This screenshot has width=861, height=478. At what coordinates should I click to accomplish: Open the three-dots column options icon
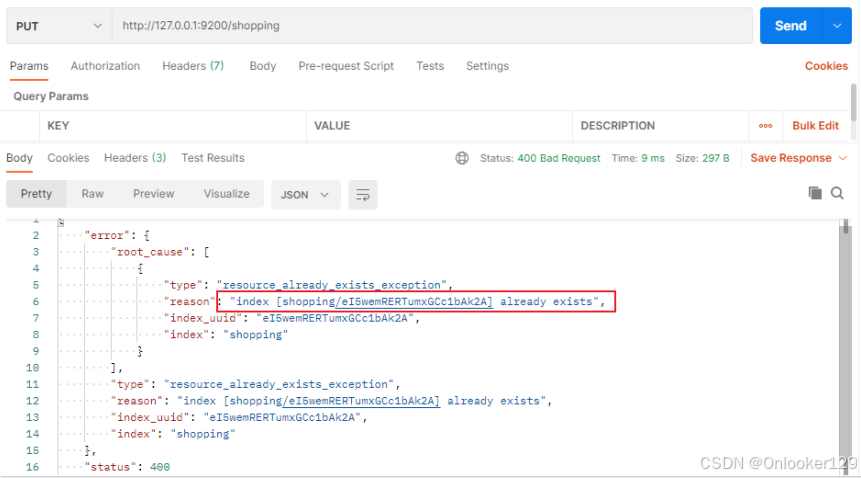765,126
